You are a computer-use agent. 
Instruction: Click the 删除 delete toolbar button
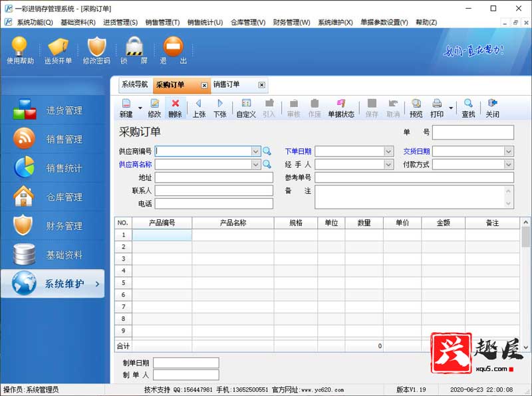[175, 108]
